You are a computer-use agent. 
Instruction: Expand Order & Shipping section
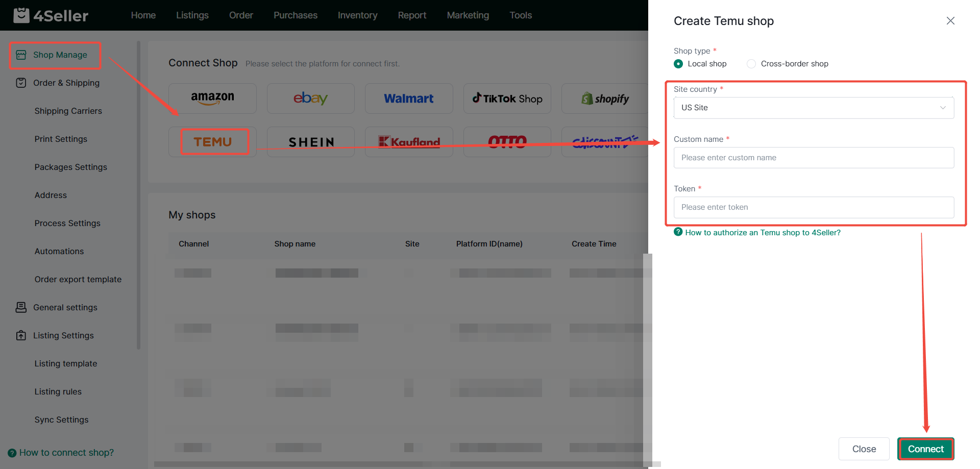click(x=66, y=83)
